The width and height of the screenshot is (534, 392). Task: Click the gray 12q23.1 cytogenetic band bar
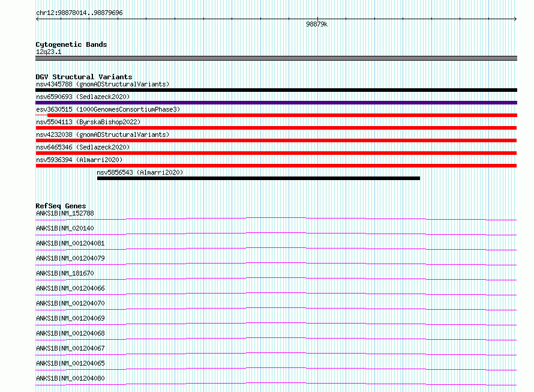pyautogui.click(x=276, y=58)
